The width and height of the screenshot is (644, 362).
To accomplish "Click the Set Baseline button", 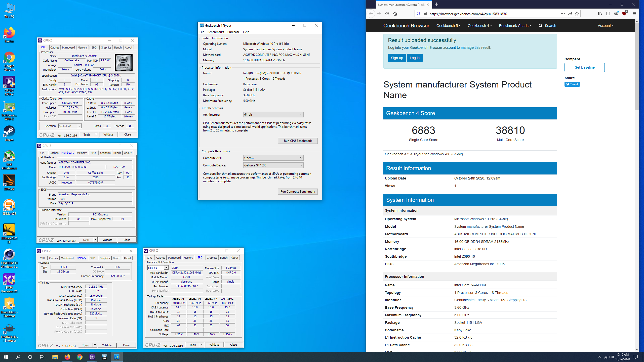I will coord(584,67).
